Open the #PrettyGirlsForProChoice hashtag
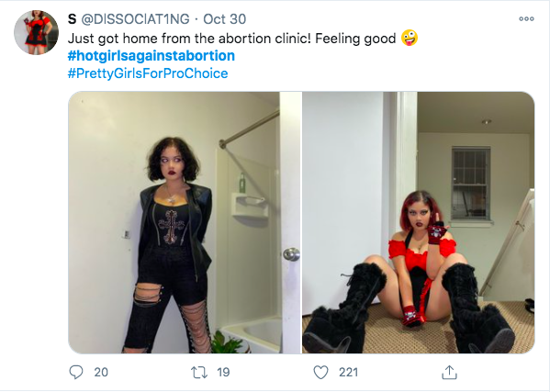The image size is (550, 392). [148, 73]
